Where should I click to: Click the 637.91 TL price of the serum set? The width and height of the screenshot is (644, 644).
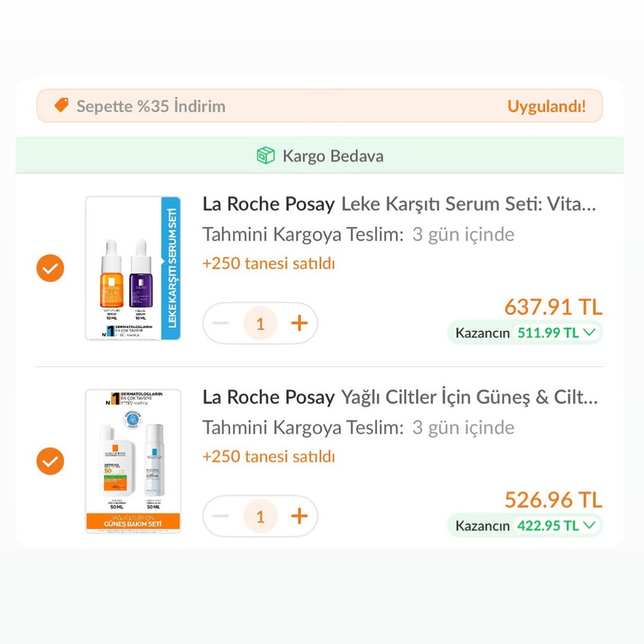[x=553, y=307]
